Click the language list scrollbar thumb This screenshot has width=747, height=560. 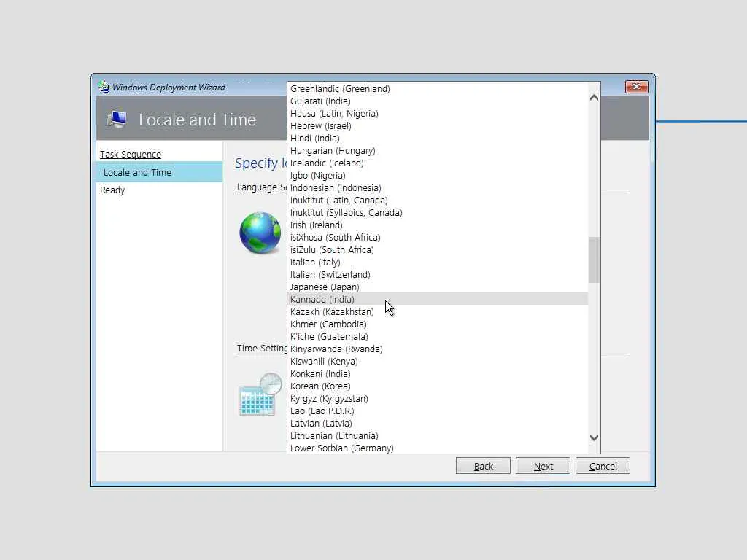[594, 260]
